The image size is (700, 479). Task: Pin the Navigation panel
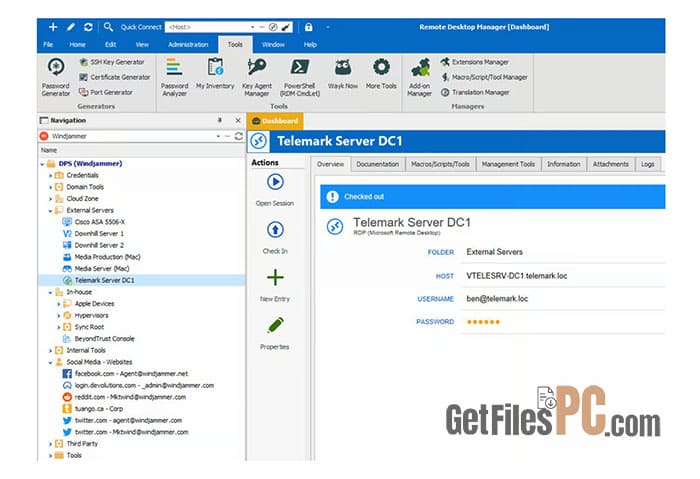coord(220,121)
